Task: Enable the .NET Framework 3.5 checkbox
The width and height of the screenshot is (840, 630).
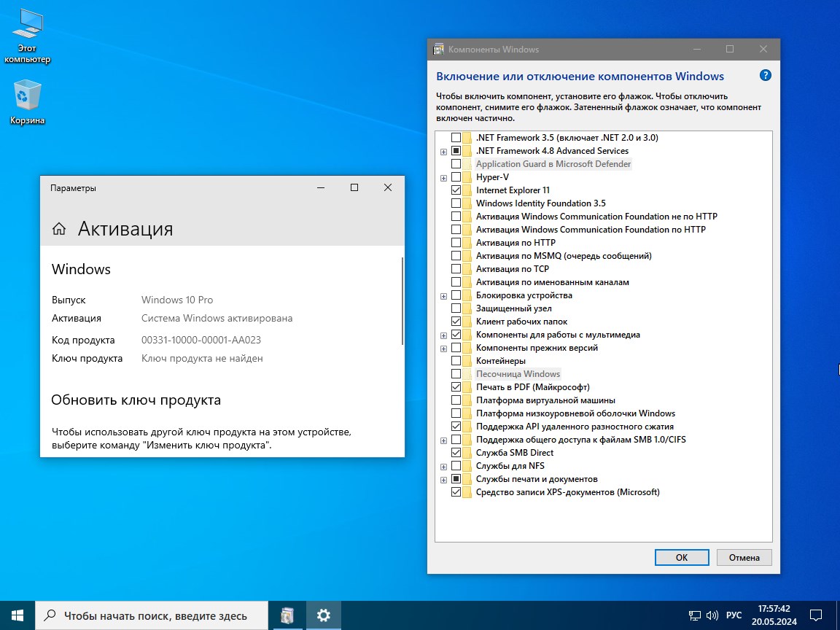Action: [x=456, y=137]
